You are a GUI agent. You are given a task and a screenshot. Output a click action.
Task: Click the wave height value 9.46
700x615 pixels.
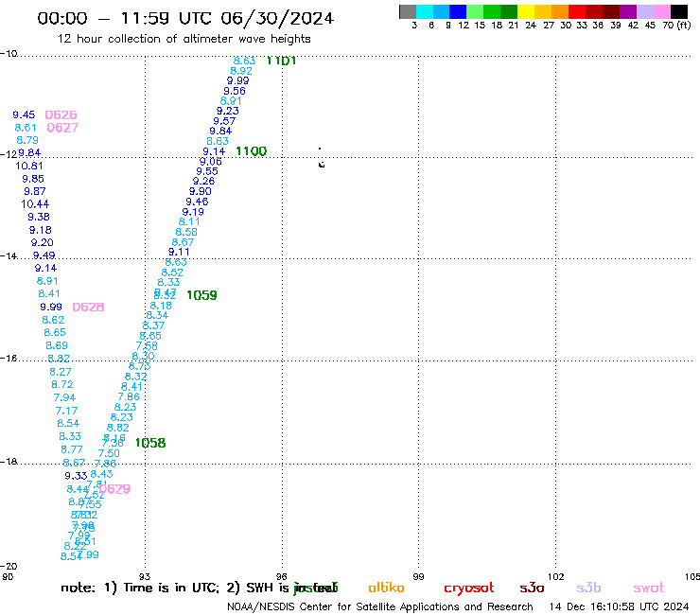pos(197,202)
